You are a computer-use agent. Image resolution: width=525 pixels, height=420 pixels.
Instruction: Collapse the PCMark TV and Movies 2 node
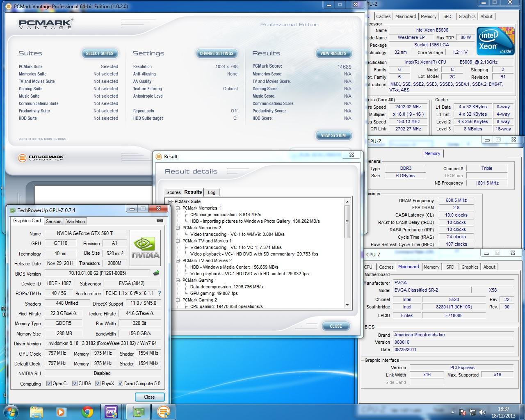click(178, 260)
